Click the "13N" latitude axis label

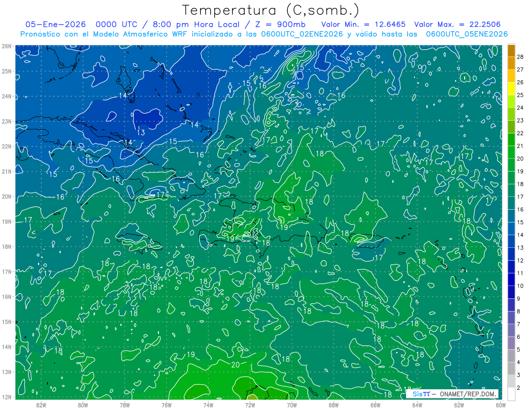coord(6,372)
